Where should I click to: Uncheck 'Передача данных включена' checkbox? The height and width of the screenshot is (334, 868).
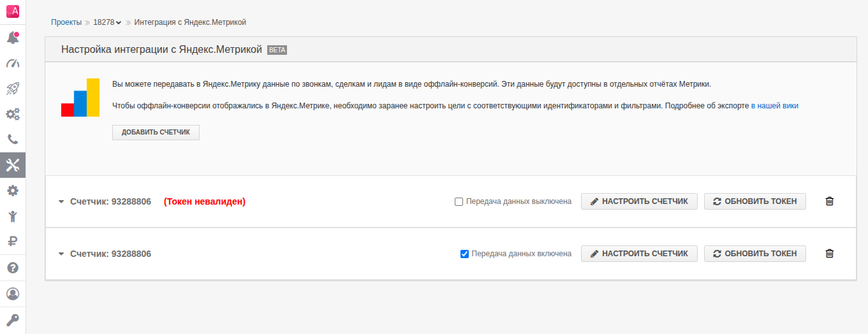[x=464, y=254]
